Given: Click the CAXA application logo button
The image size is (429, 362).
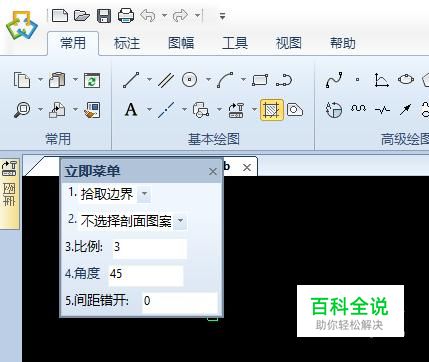Looking at the screenshot, I should coord(22,26).
